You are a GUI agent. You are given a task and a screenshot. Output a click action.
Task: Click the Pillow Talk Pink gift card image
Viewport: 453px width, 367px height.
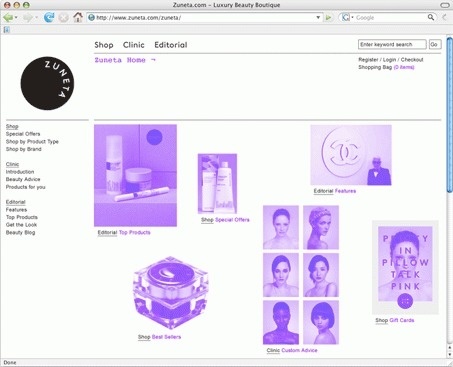[405, 267]
